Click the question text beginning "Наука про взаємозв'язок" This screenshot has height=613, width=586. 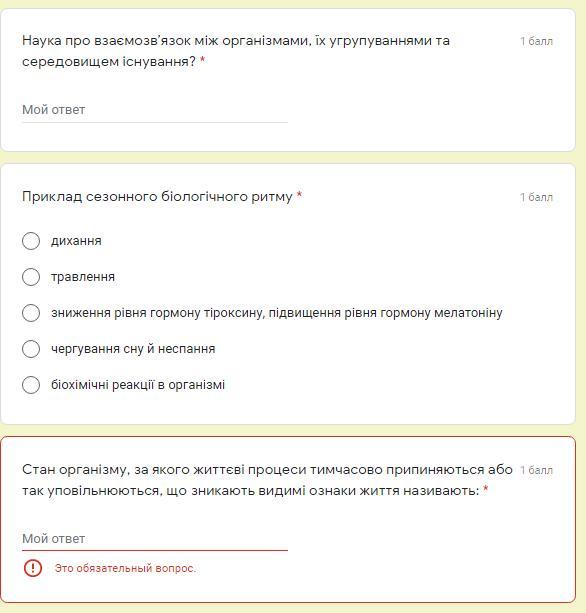pos(236,51)
